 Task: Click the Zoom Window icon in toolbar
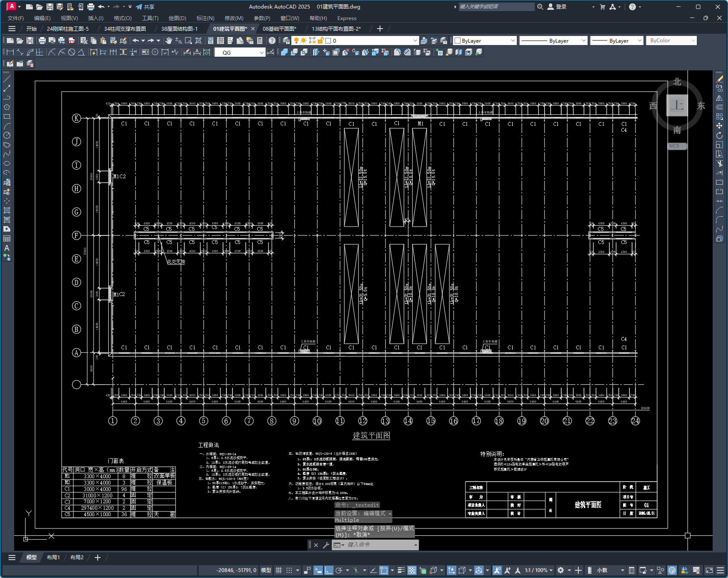[x=189, y=41]
